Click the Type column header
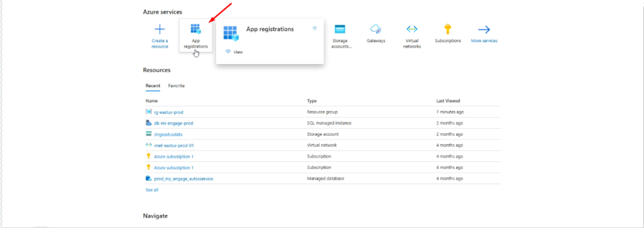The width and height of the screenshot is (644, 228). pos(312,101)
